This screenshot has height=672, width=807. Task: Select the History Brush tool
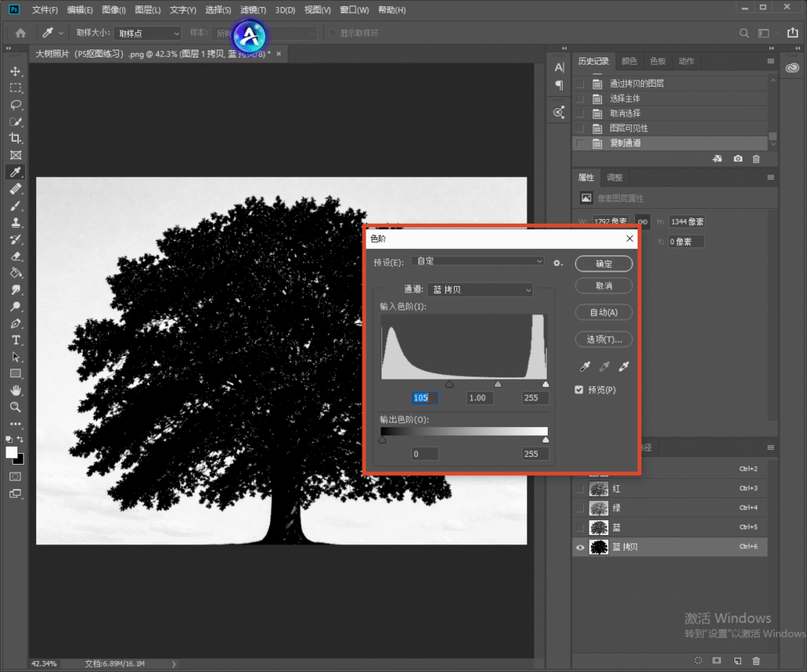[x=16, y=239]
